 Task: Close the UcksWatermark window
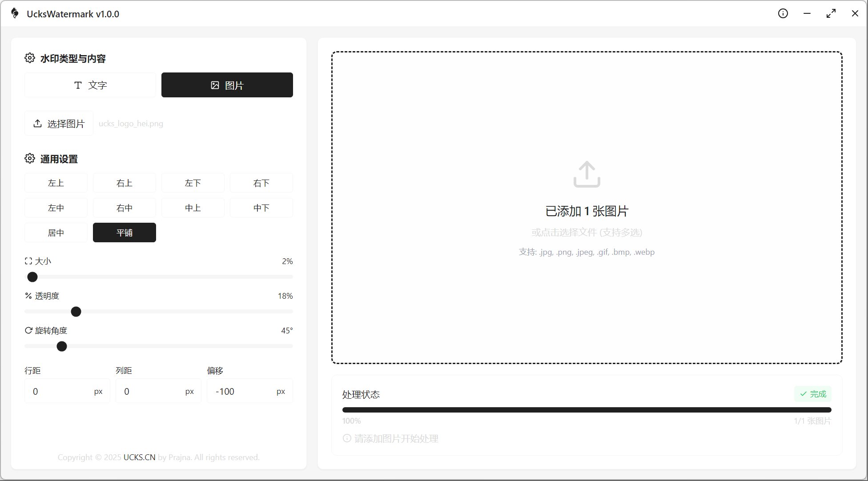click(855, 13)
